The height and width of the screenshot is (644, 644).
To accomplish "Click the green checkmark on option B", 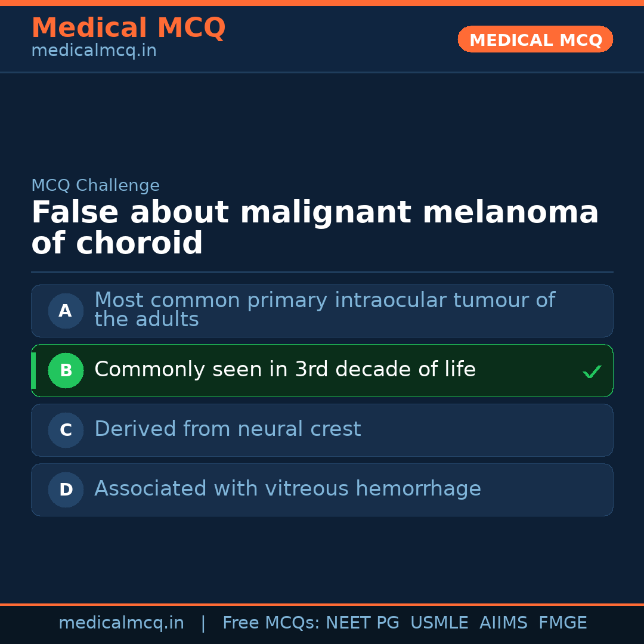I will (x=592, y=372).
